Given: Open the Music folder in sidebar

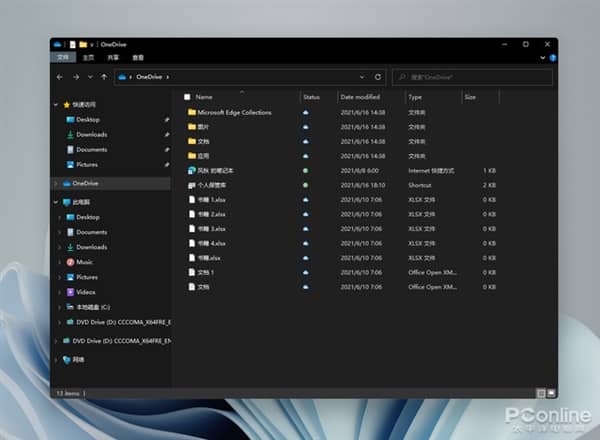Looking at the screenshot, I should [85, 262].
